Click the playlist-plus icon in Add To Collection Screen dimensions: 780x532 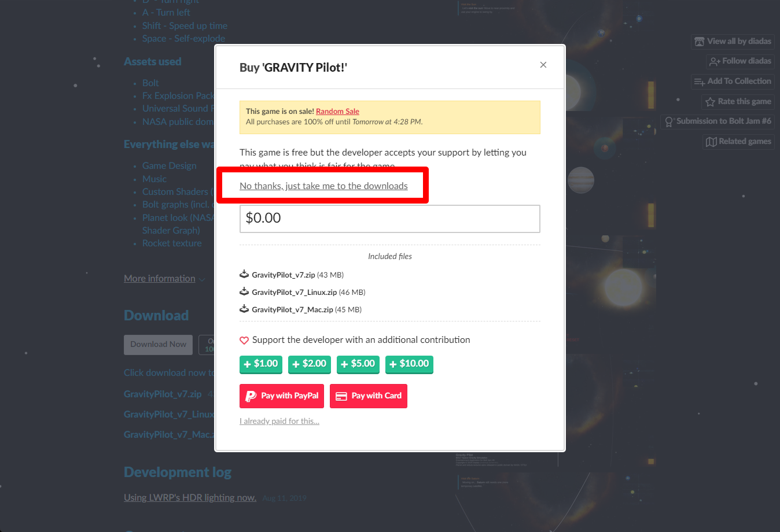pyautogui.click(x=700, y=82)
